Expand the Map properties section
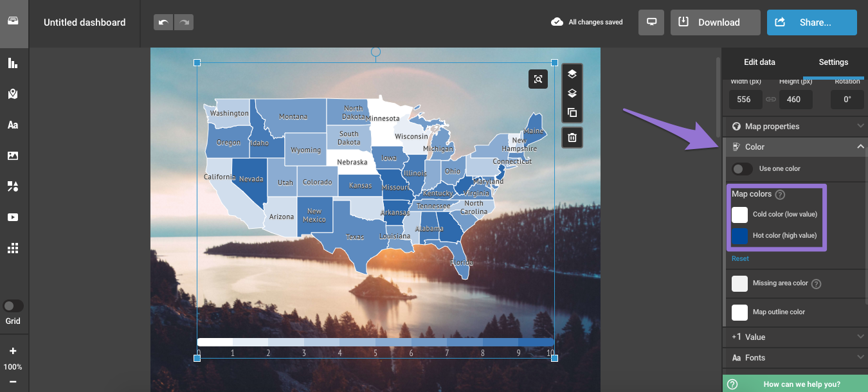The image size is (868, 392). click(x=795, y=127)
